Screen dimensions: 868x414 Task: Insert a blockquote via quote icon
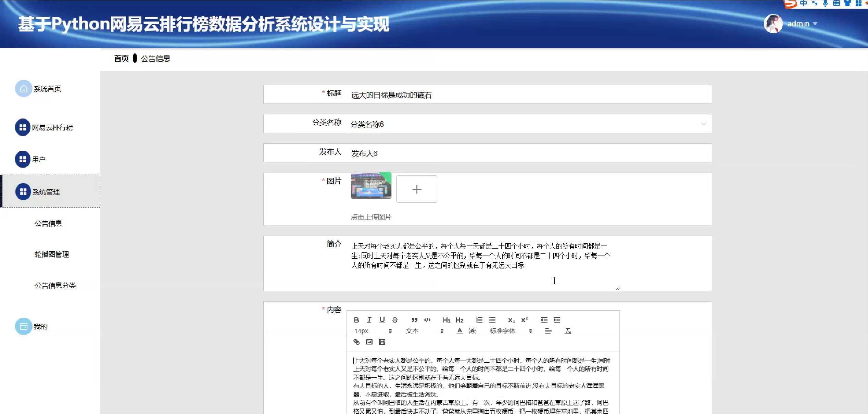click(x=414, y=320)
